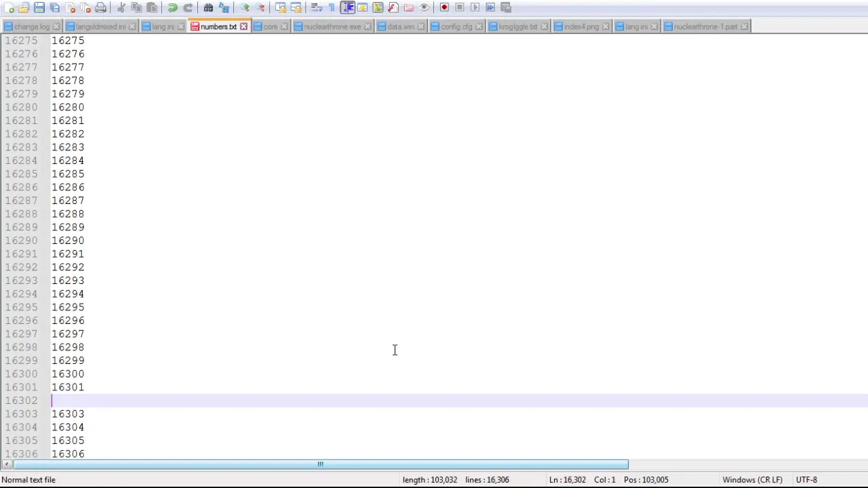Open Find with the binoculars icon
The height and width of the screenshot is (488, 868).
click(x=208, y=7)
